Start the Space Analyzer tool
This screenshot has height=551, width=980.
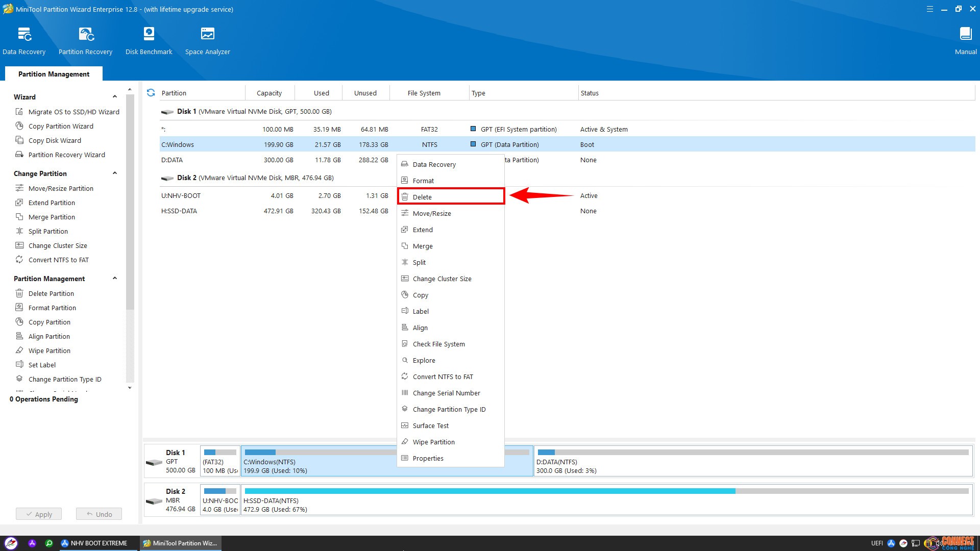207,41
